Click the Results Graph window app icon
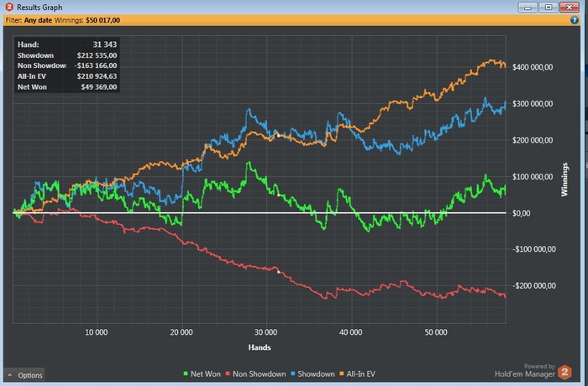Screen dimensions: 588x386 point(9,7)
